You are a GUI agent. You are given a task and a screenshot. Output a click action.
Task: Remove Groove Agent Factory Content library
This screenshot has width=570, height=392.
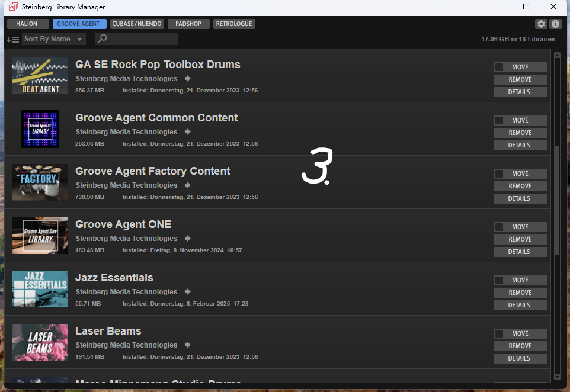520,186
